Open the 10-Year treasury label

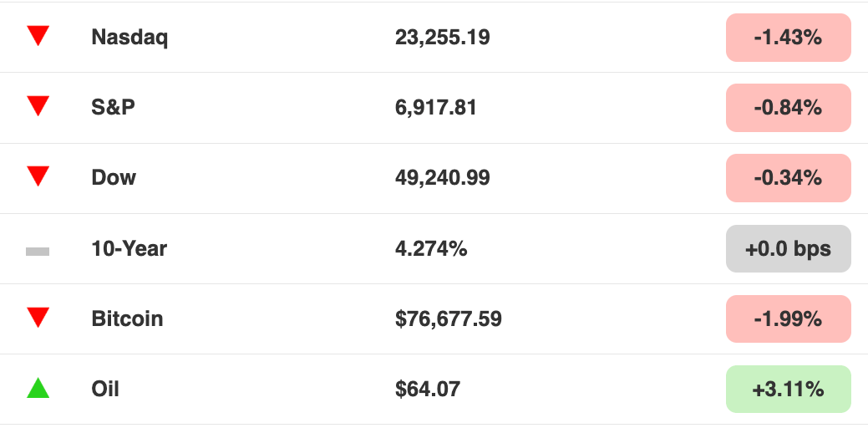click(x=129, y=248)
